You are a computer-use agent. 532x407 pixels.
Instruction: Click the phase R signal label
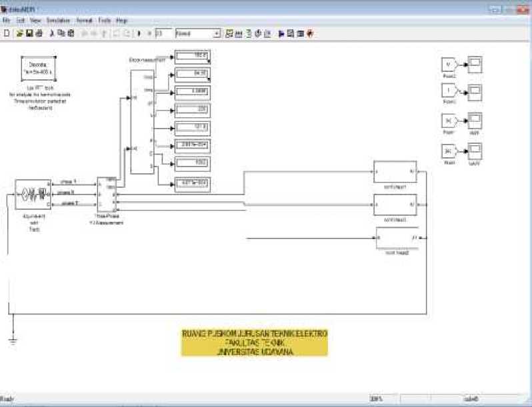[x=68, y=182]
